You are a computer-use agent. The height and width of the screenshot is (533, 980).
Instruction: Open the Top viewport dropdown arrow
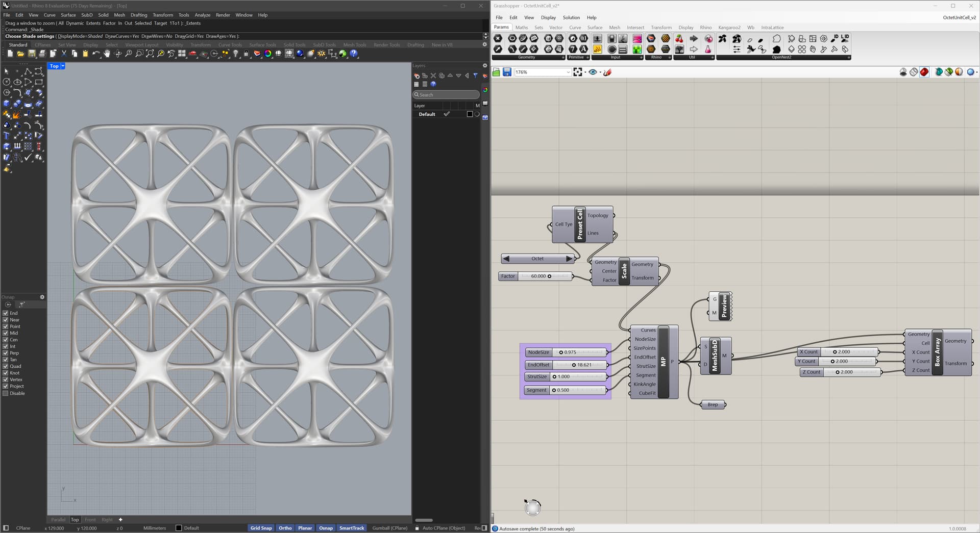(x=63, y=66)
